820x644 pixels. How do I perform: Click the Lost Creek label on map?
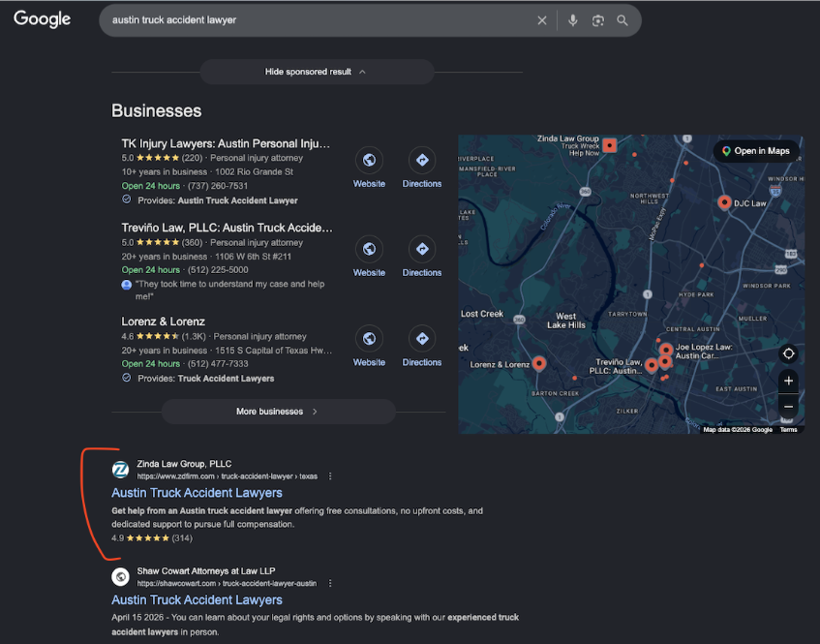(x=482, y=314)
